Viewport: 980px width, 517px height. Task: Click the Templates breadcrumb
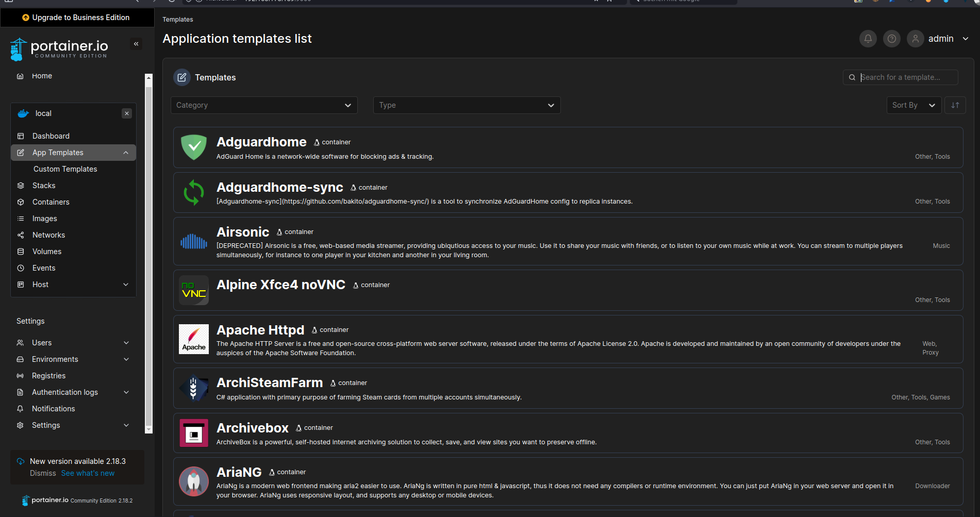[178, 20]
